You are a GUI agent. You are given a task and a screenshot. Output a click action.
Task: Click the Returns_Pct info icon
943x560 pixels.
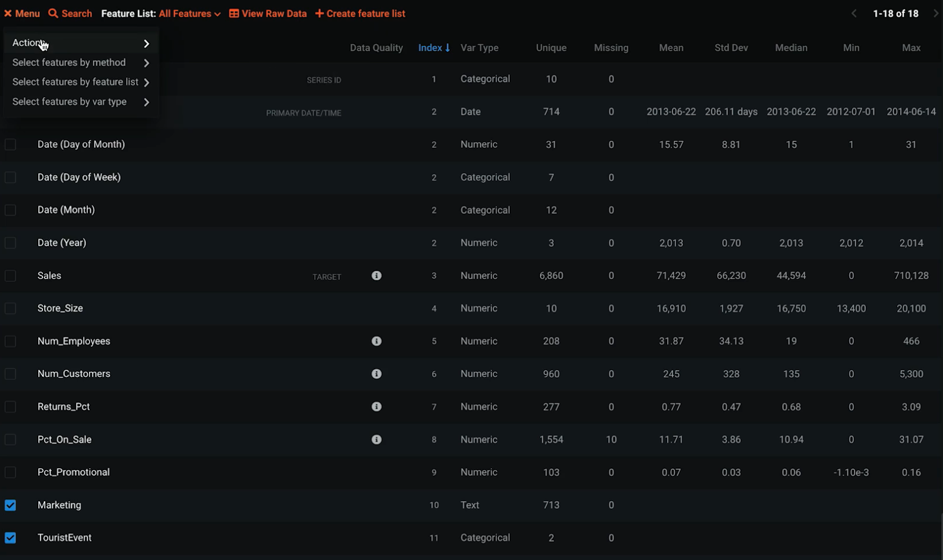click(377, 407)
